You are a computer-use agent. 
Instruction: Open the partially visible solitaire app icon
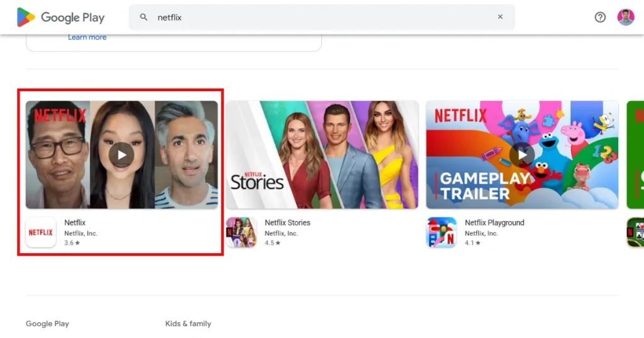tap(635, 232)
